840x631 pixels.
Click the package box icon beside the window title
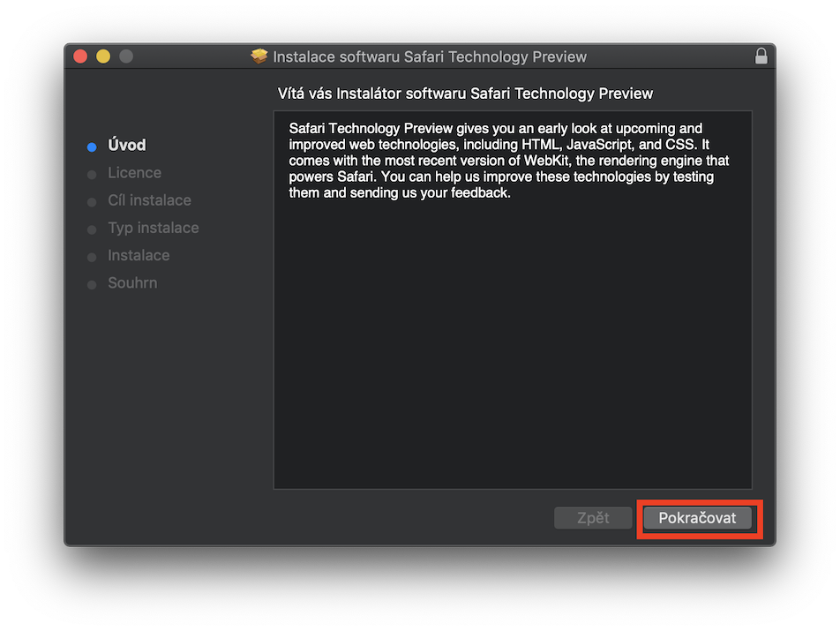[259, 56]
